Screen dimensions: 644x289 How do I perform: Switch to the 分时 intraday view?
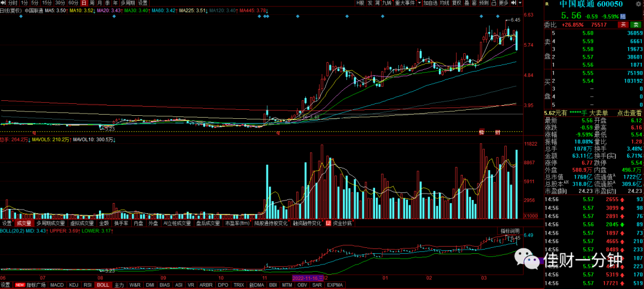[13, 3]
